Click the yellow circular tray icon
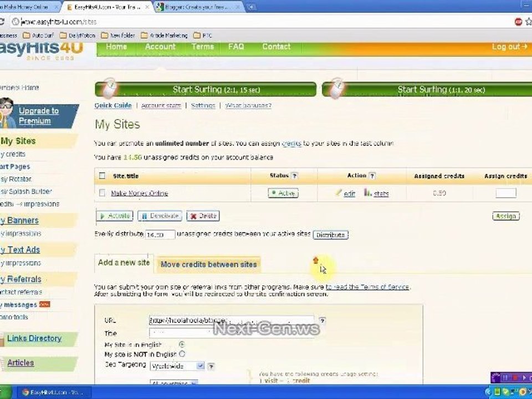532x399 pixels. tap(523, 392)
